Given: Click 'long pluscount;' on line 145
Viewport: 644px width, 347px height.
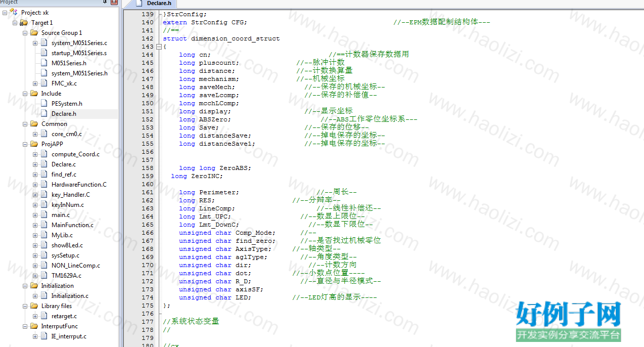Looking at the screenshot, I should pos(209,63).
